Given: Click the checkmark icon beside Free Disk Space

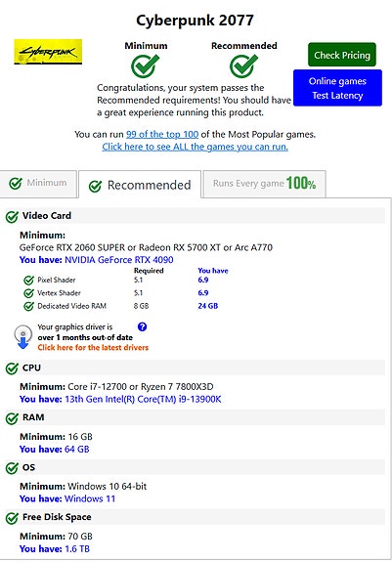Looking at the screenshot, I should tap(12, 518).
